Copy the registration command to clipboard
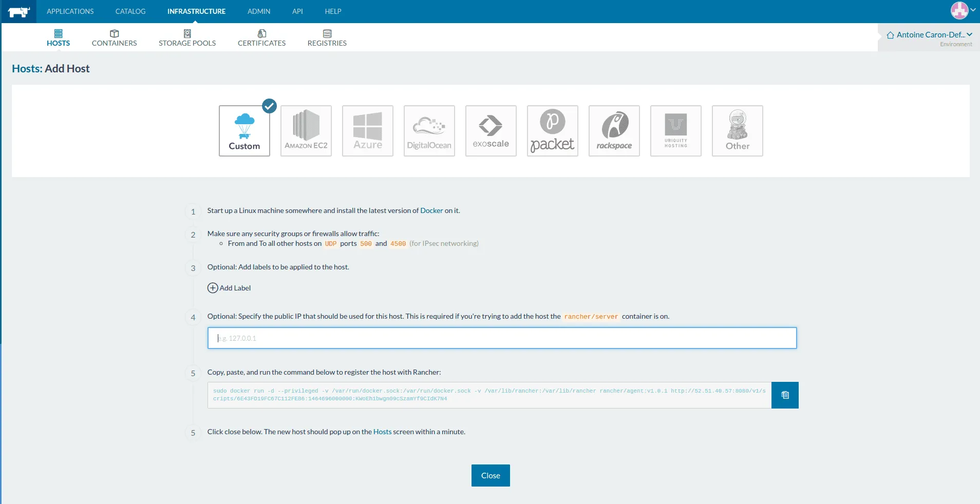980x504 pixels. pos(785,395)
